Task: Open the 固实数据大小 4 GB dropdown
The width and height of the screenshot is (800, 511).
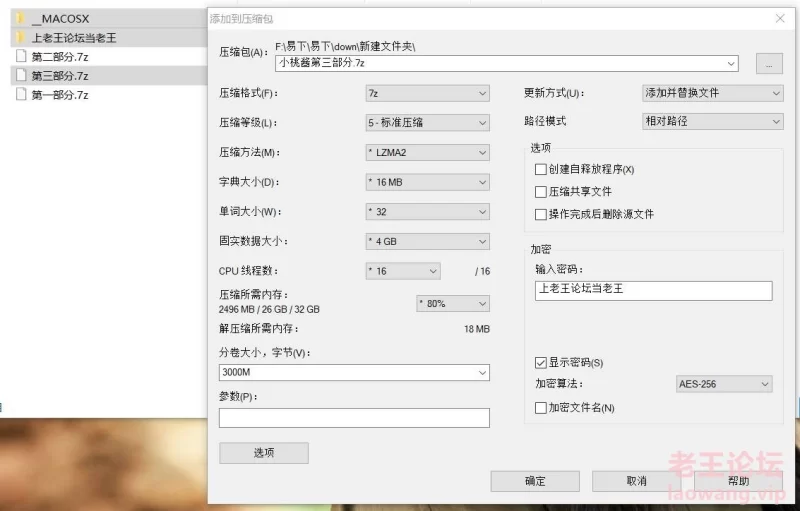Action: point(428,241)
